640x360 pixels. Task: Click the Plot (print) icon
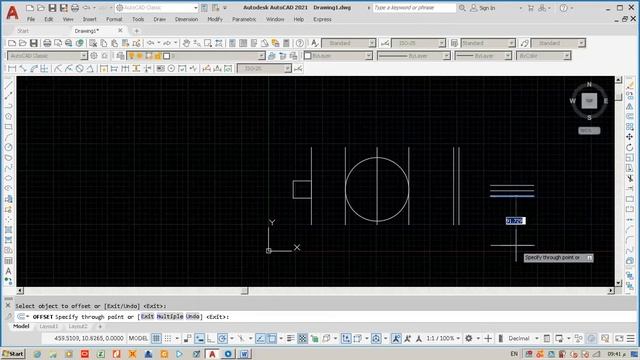pyautogui.click(x=47, y=43)
